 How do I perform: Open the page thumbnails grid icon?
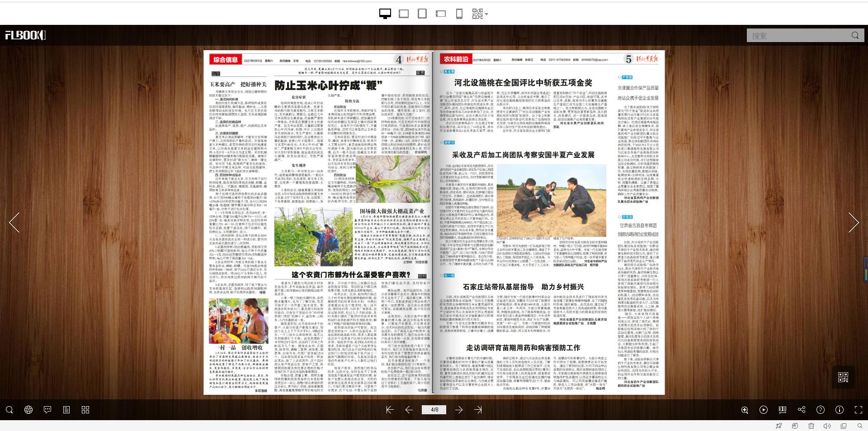click(x=85, y=410)
